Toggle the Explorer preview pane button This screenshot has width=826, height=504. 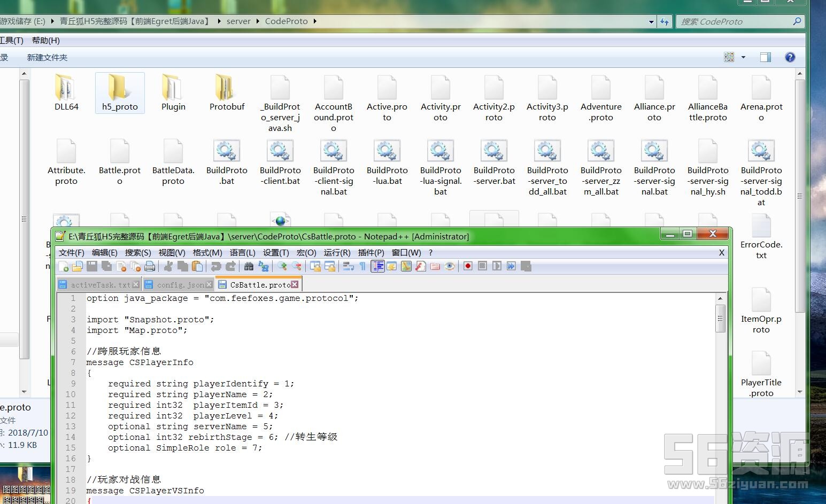coord(766,57)
